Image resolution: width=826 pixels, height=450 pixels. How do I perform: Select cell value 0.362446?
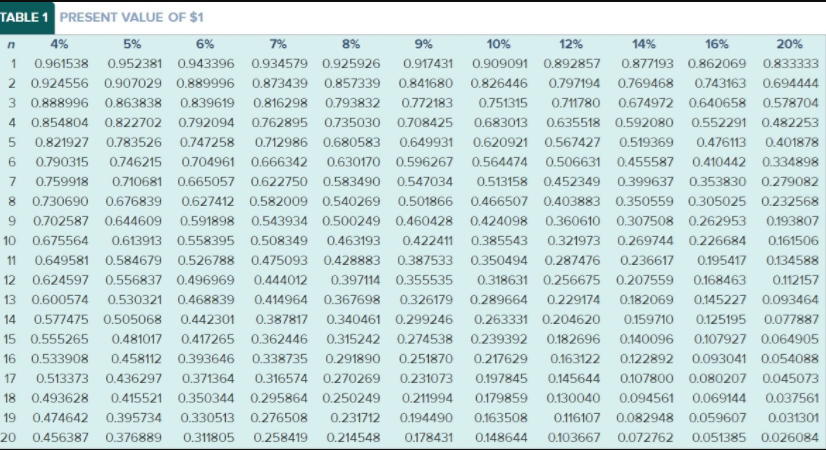coord(279,339)
